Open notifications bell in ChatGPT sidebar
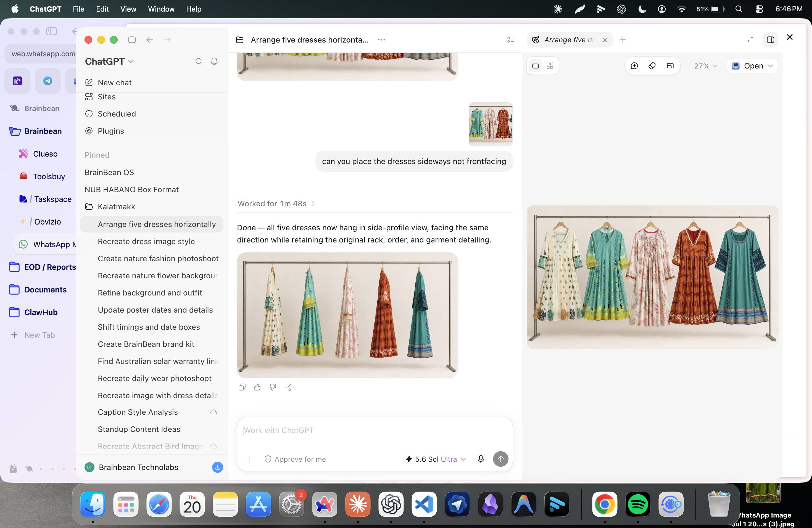The image size is (812, 528). 214,61
